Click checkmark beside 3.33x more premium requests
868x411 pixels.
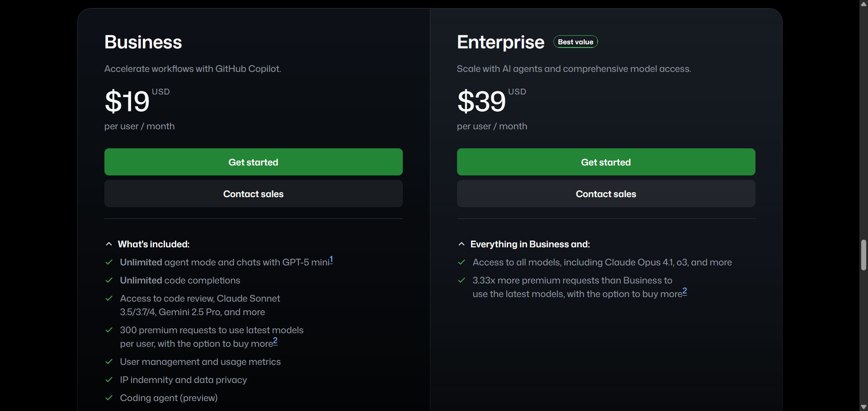point(462,280)
